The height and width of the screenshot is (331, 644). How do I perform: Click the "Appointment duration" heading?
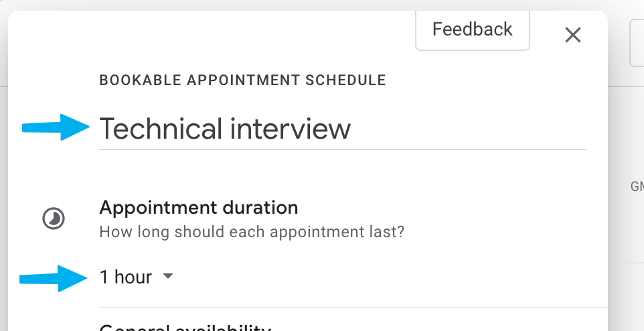[198, 208]
